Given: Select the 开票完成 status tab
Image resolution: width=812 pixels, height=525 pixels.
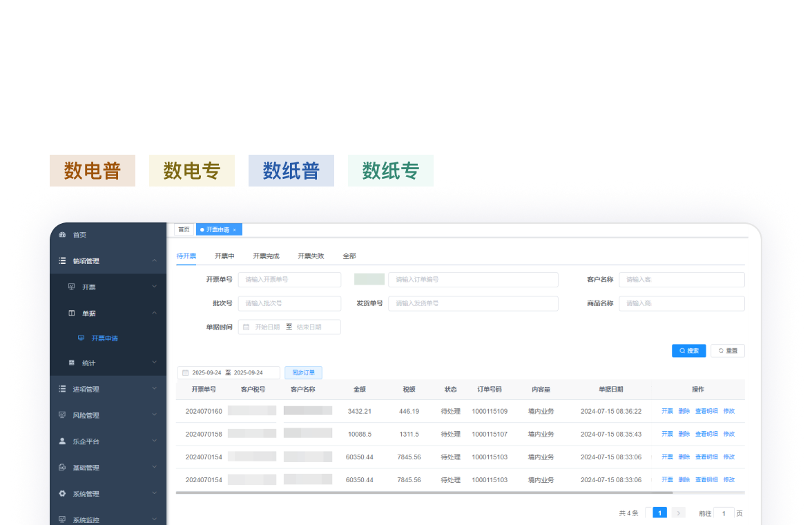Looking at the screenshot, I should (x=266, y=256).
